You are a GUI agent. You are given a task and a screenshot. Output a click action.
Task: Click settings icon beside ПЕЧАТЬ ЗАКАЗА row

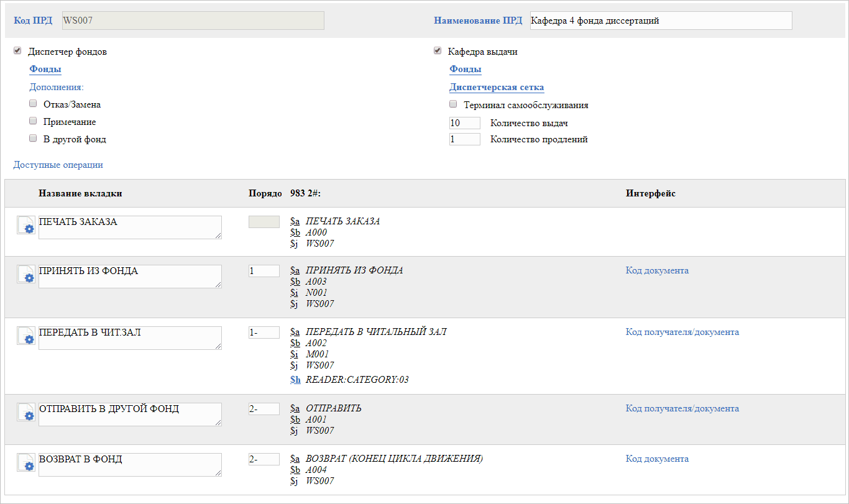[x=26, y=226]
